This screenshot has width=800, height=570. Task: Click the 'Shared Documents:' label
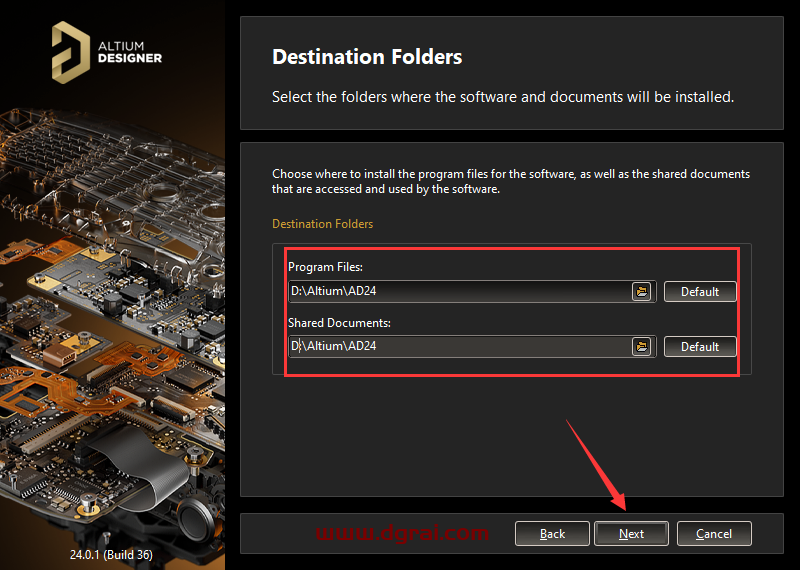pos(339,323)
